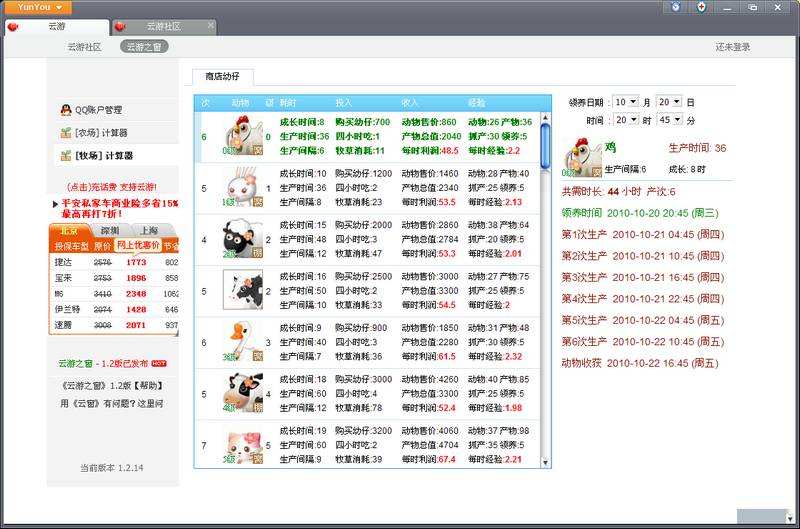Select the goose animal icon

click(242, 341)
